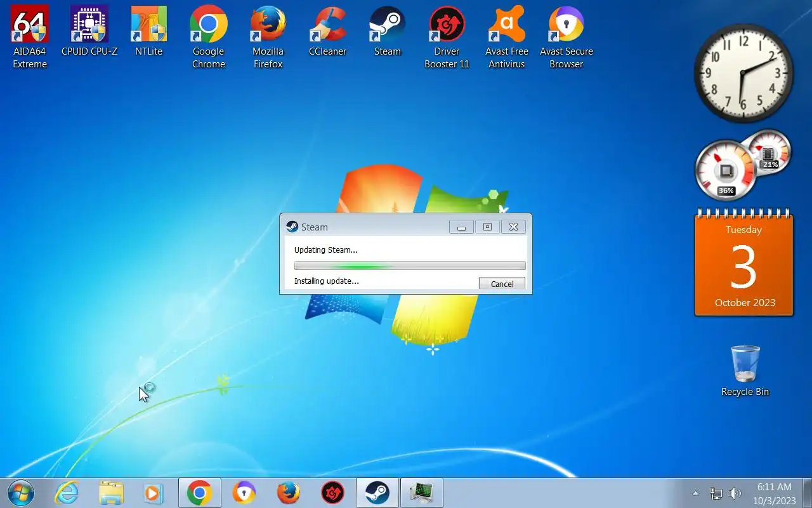Cancel the Steam update
This screenshot has width=812, height=508.
click(502, 284)
